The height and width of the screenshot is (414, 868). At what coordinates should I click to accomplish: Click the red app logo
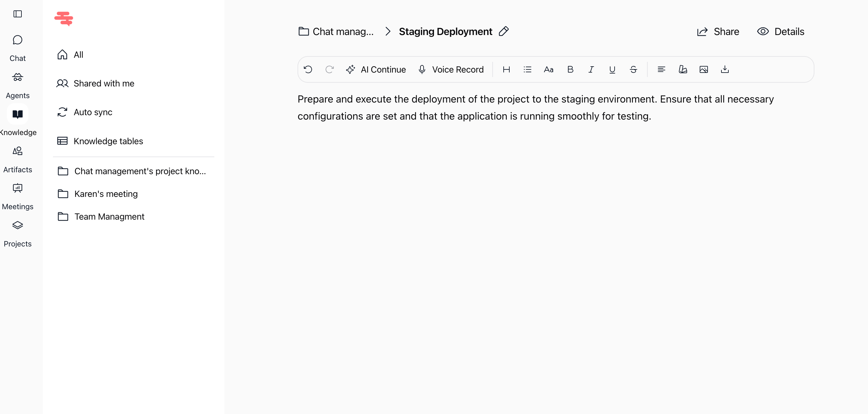tap(64, 19)
